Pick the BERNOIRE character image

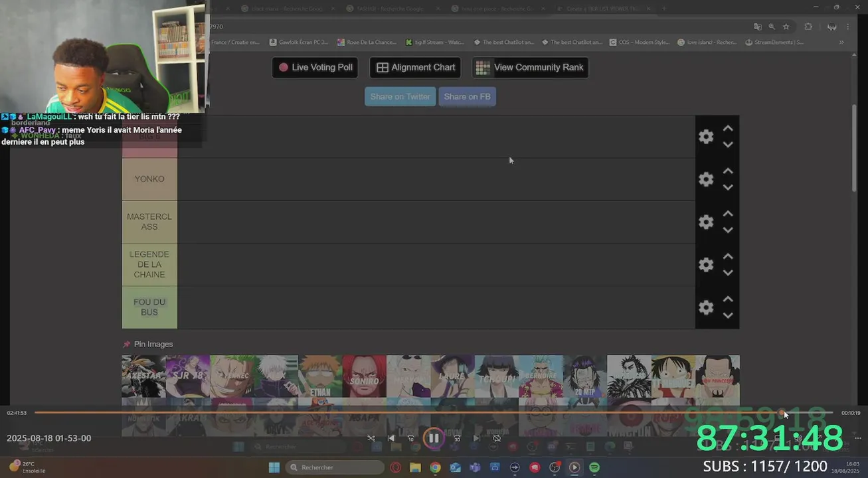(541, 376)
